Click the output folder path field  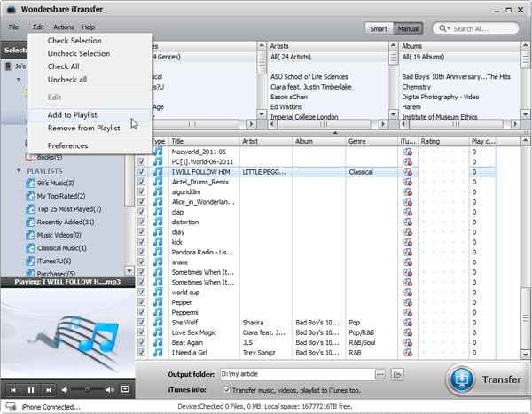297,374
